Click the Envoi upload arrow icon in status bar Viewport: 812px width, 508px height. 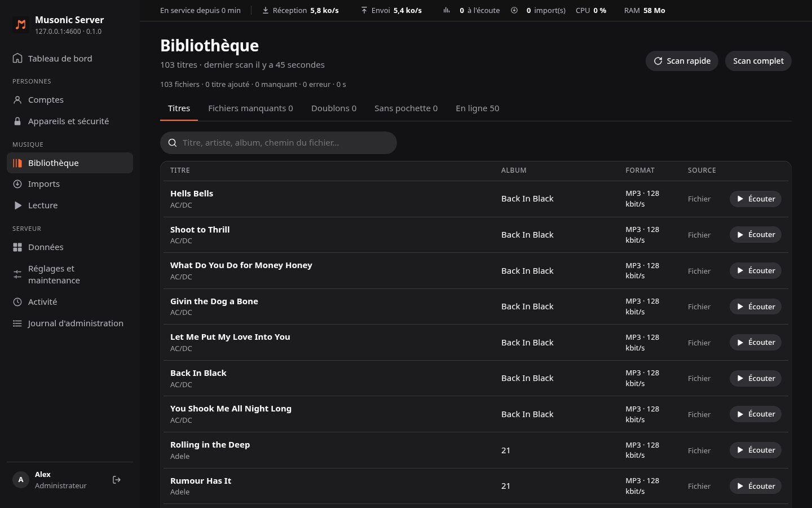[364, 10]
